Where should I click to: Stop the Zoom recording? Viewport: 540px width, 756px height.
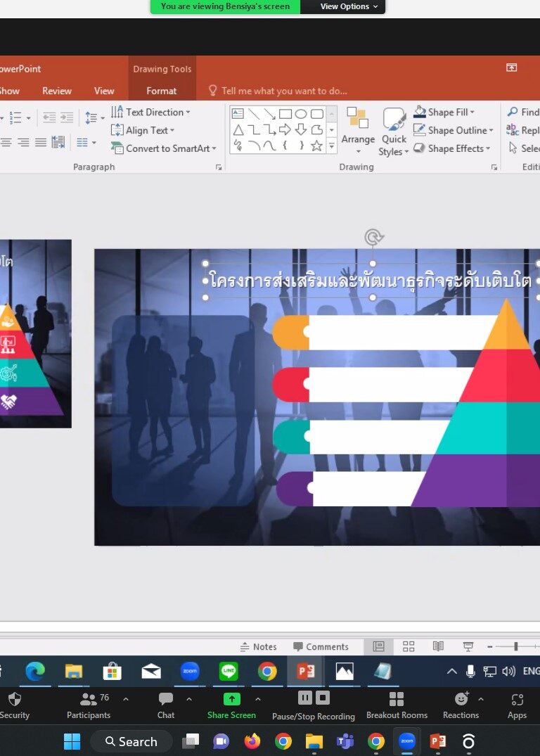click(x=323, y=698)
